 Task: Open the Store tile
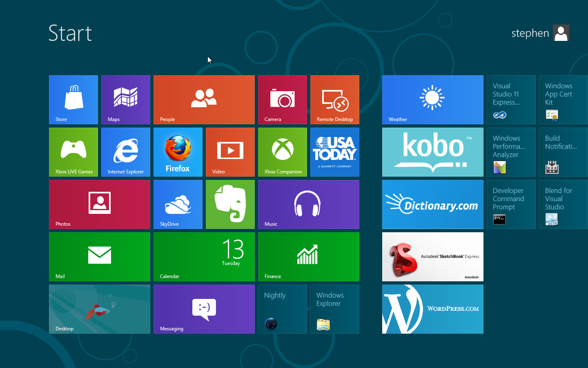(73, 99)
